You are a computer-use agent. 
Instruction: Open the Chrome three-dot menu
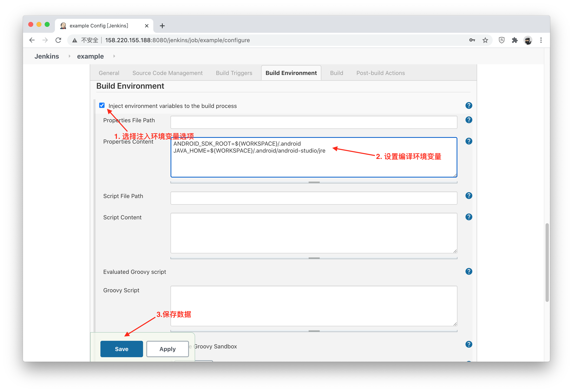541,40
